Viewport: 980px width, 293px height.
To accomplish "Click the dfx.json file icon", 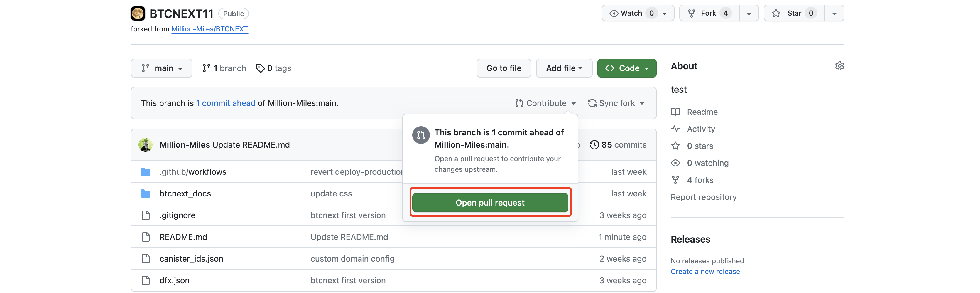I will coord(146,280).
